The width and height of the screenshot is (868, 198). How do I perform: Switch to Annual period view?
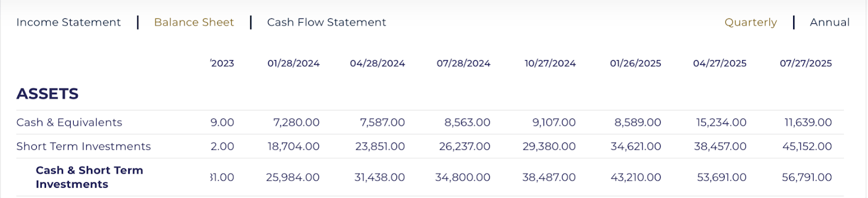pos(829,22)
